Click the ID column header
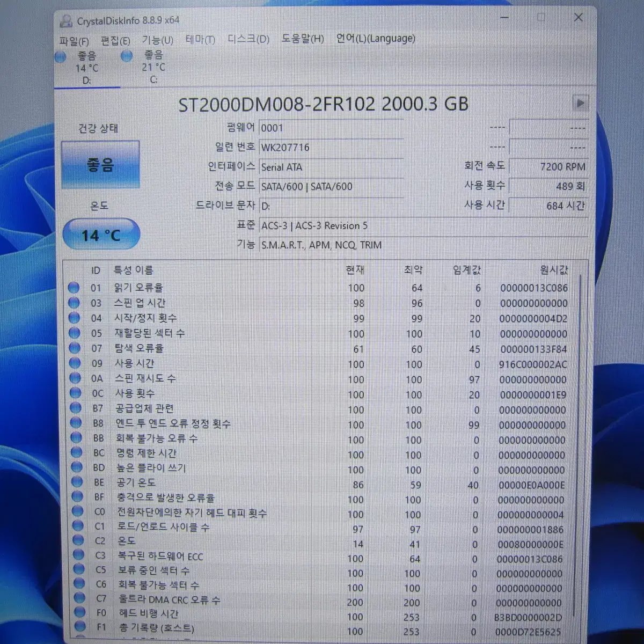Viewport: 644px width, 644px height. point(96,270)
